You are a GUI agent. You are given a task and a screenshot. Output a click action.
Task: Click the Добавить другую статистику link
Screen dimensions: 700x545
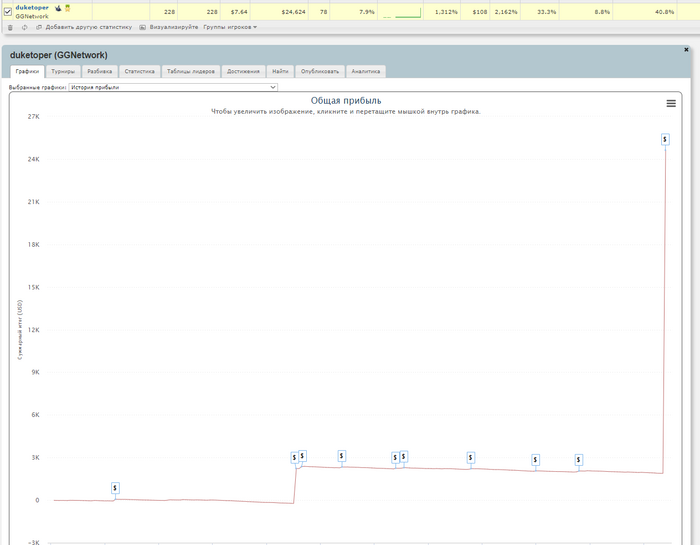89,27
